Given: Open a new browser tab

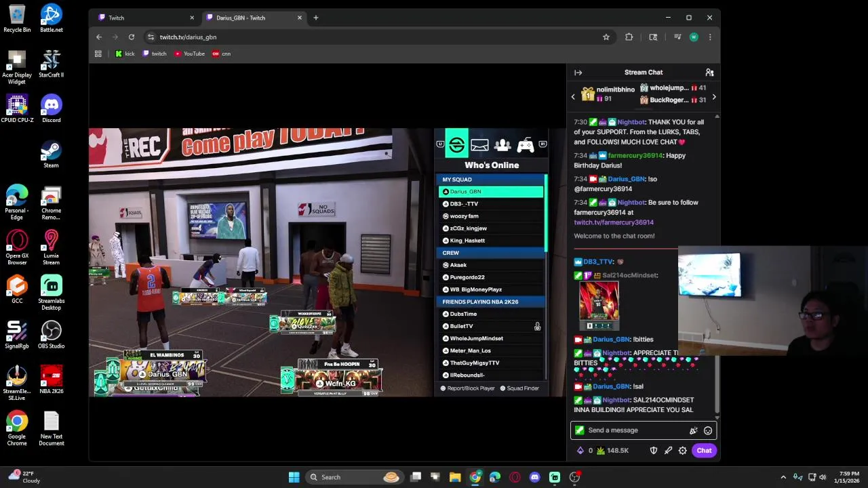Looking at the screenshot, I should coord(315,18).
